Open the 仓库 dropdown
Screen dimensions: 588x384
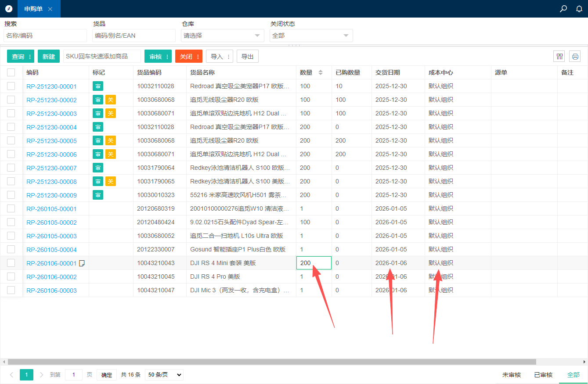tap(222, 36)
